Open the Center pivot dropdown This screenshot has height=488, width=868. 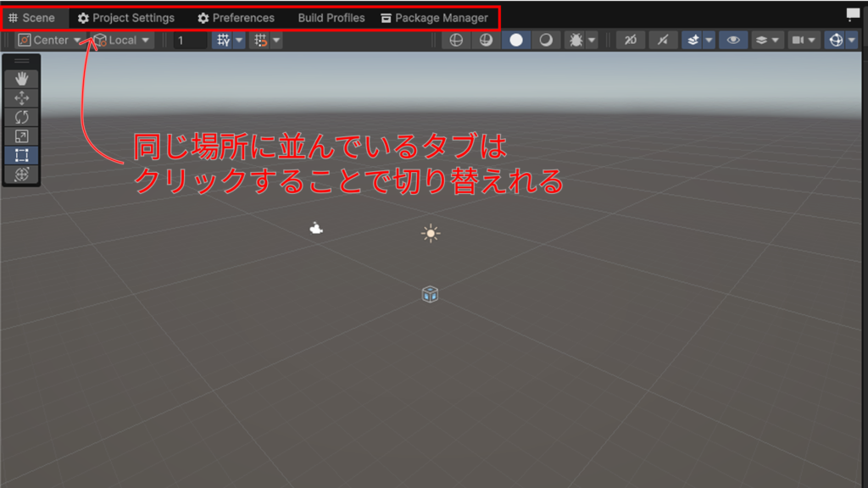tap(50, 40)
